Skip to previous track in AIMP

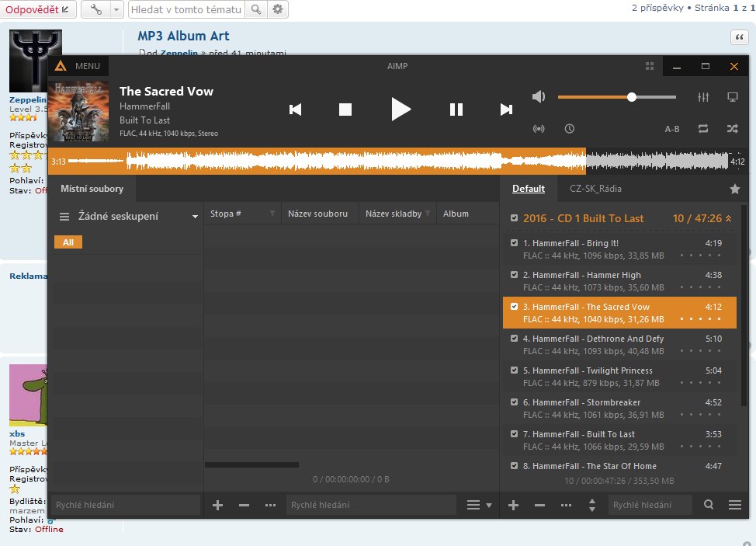click(x=295, y=110)
